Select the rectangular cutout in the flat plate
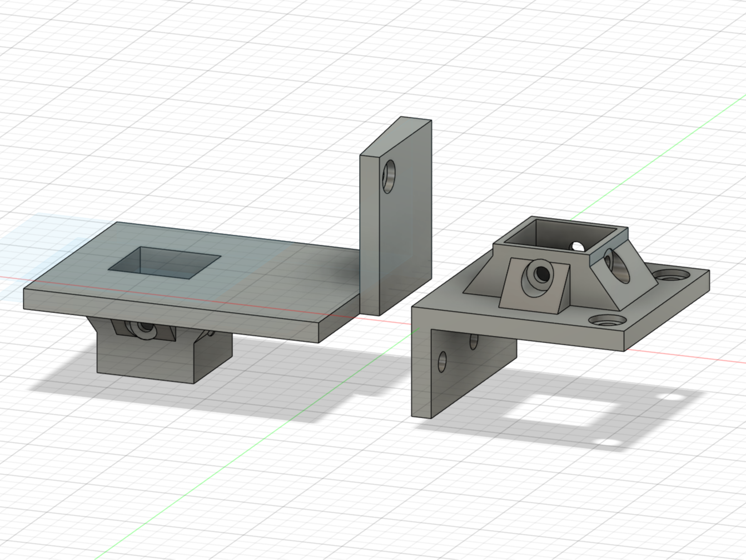 pos(165,262)
